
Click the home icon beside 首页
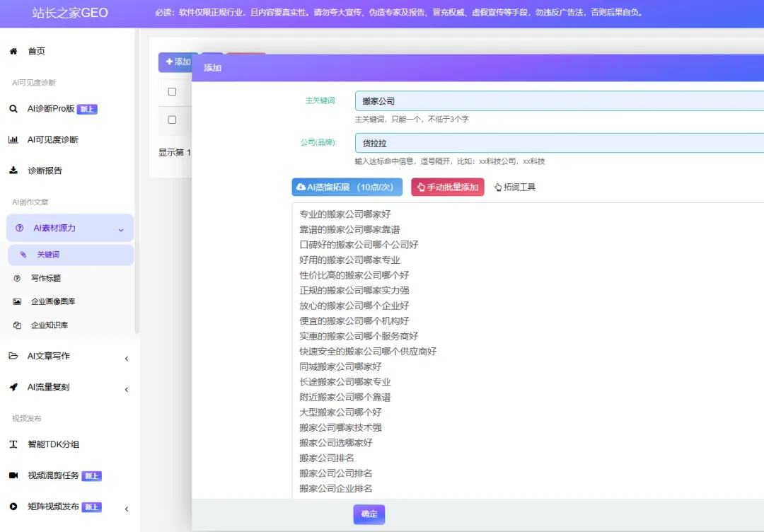click(x=13, y=51)
